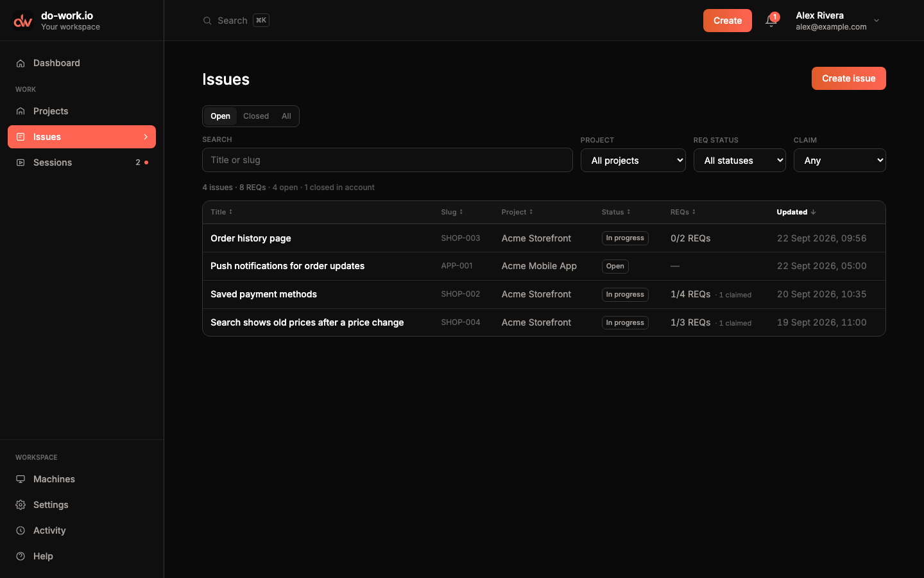The width and height of the screenshot is (924, 578).
Task: Switch to the All issues tab
Action: pyautogui.click(x=286, y=116)
